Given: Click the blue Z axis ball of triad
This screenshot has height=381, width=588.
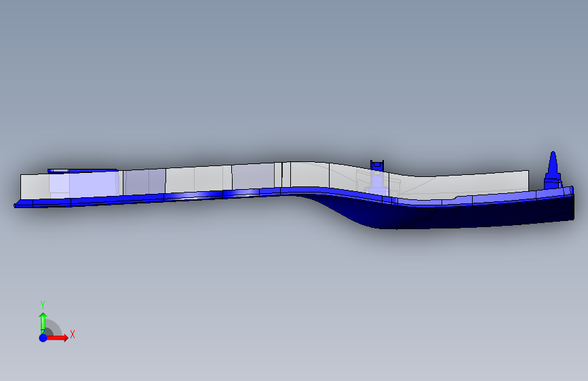Looking at the screenshot, I should tap(43, 338).
